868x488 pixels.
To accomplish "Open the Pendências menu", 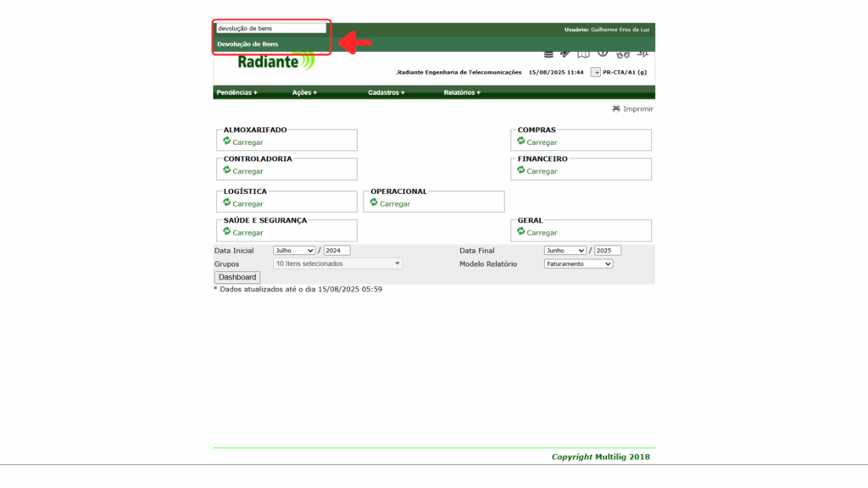I will [236, 92].
